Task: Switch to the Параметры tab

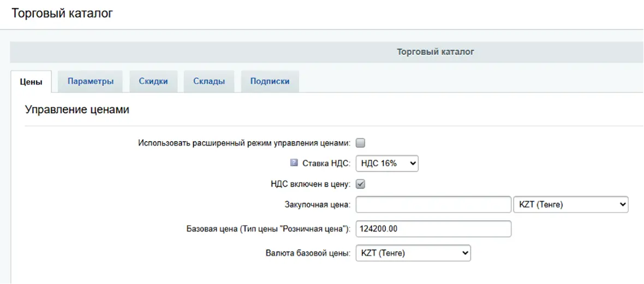Action: [x=91, y=82]
